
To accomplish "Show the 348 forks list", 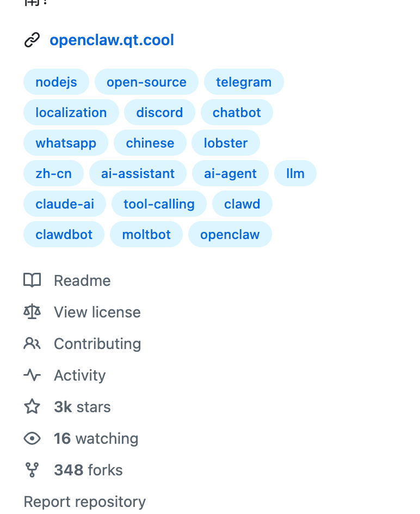I will [x=88, y=470].
